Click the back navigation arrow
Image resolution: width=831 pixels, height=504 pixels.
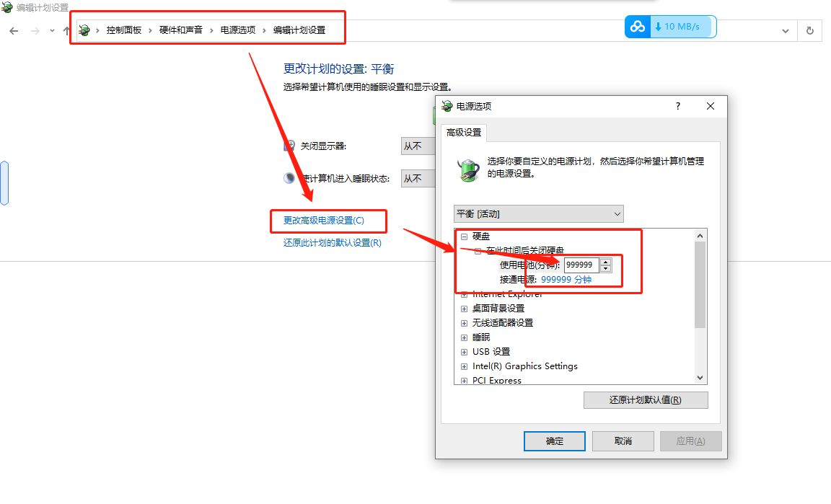click(14, 31)
